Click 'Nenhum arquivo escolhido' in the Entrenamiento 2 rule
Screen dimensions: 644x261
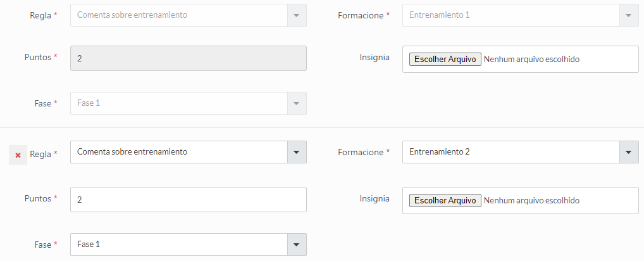click(531, 201)
